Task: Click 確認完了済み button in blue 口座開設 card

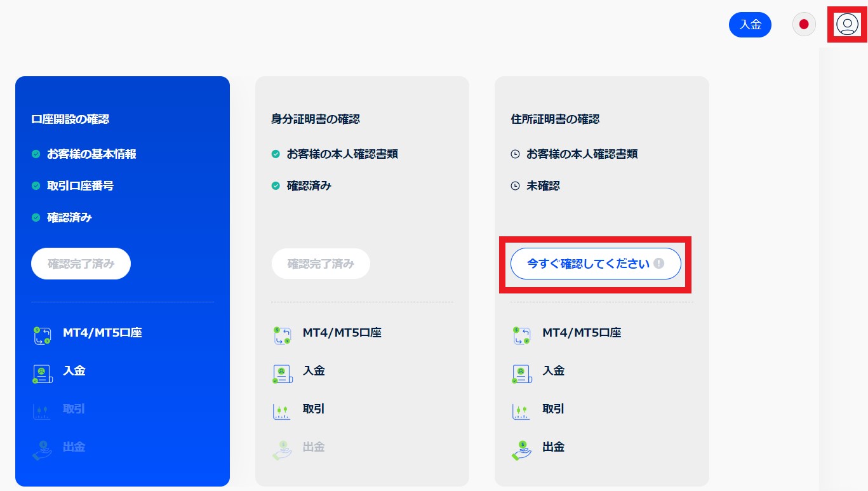Action: point(81,264)
